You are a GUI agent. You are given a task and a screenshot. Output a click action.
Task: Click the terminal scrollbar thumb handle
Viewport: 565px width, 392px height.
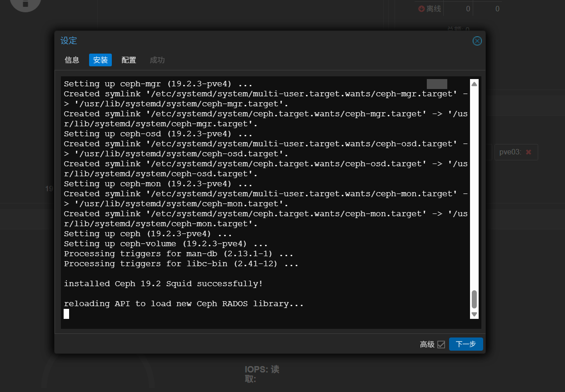pos(475,300)
